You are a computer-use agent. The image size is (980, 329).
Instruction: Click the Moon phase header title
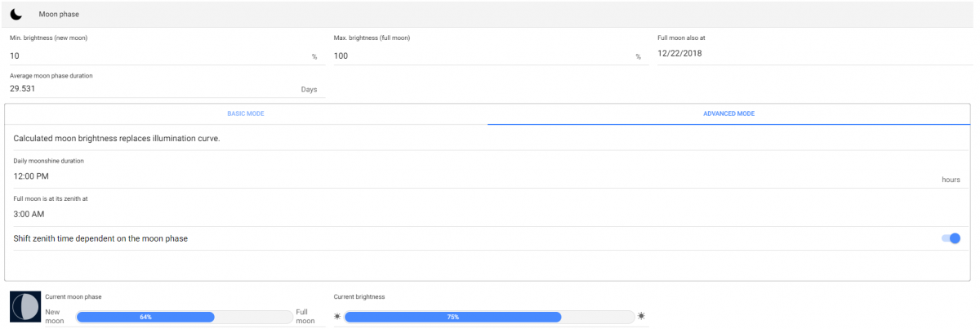pos(59,16)
